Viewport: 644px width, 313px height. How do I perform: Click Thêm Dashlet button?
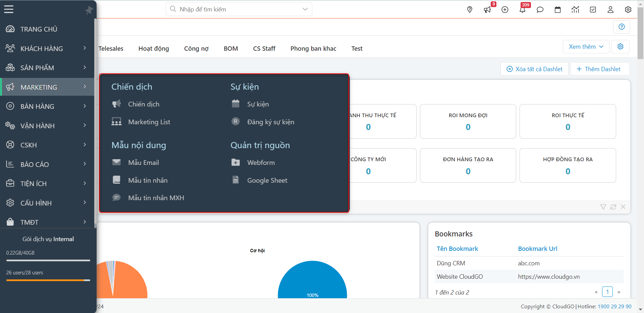[x=599, y=69]
